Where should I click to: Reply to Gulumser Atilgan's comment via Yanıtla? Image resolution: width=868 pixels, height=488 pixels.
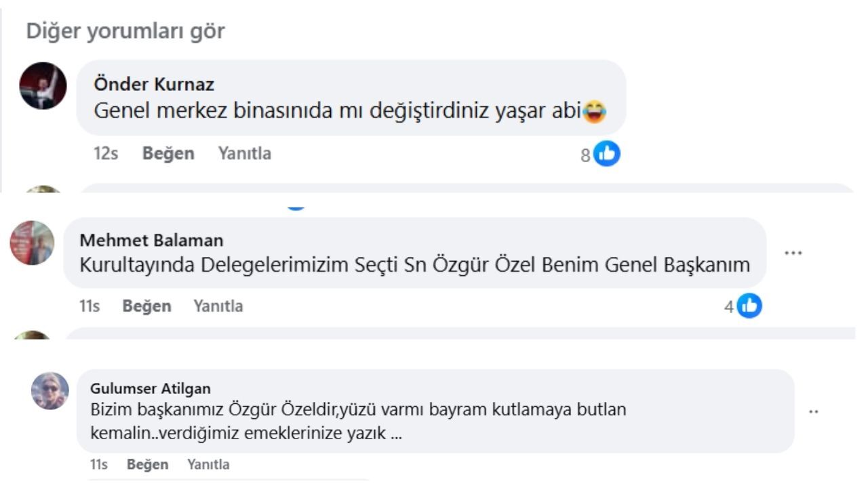pos(208,465)
